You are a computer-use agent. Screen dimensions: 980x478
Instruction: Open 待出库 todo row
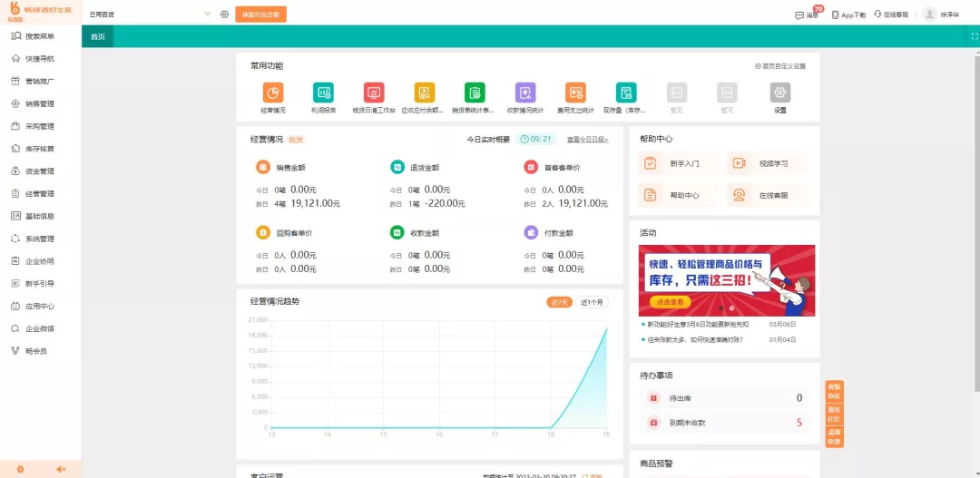[724, 398]
